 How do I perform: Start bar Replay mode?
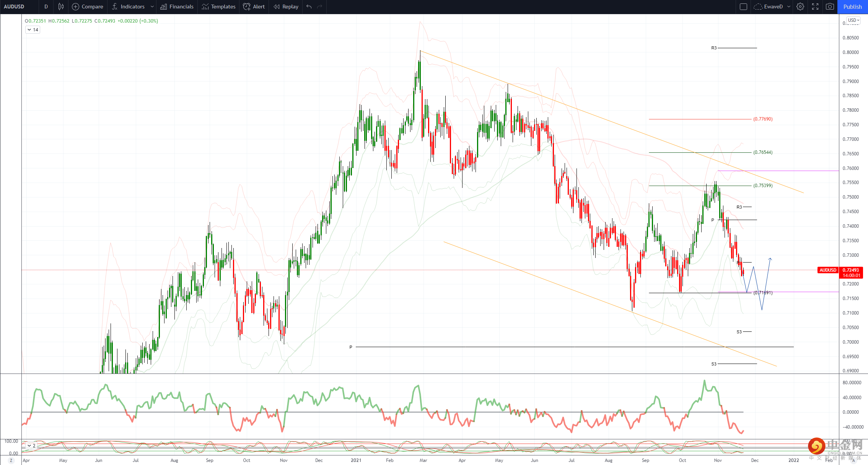pyautogui.click(x=286, y=7)
